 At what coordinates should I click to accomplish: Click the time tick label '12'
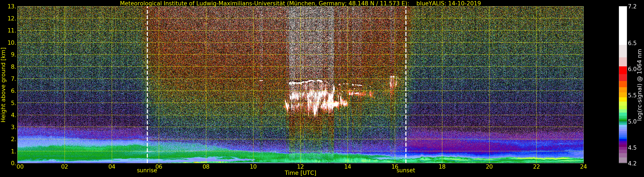[300, 167]
